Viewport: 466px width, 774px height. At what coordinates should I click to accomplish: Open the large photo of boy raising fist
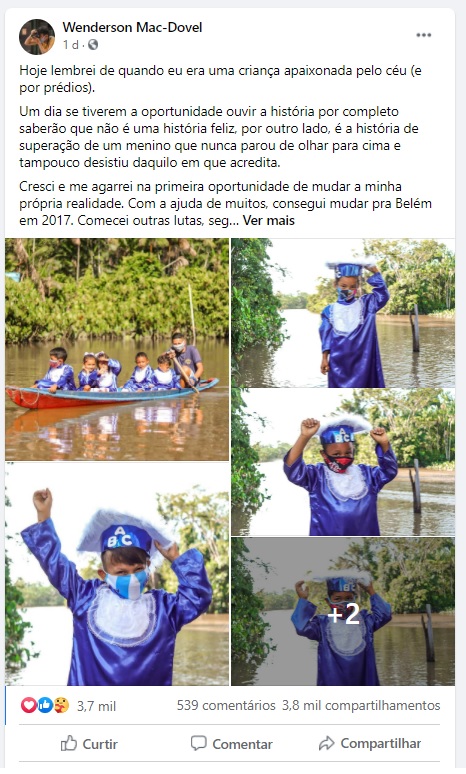[x=117, y=574]
